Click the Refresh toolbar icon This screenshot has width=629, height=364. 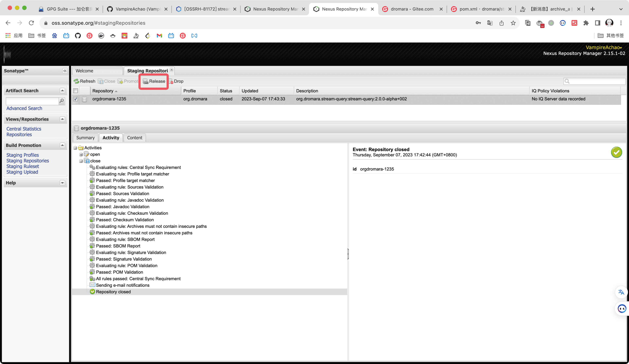pyautogui.click(x=77, y=81)
